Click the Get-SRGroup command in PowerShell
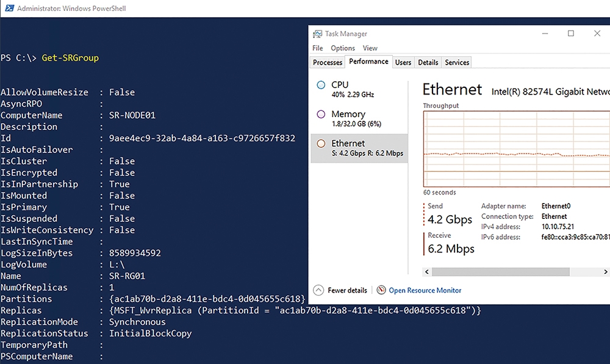This screenshot has height=364, width=610. (70, 58)
